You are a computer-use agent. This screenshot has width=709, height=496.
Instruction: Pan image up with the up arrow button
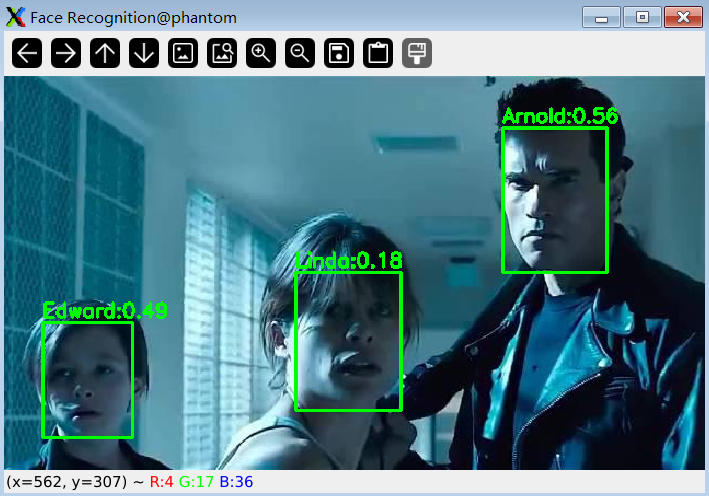(105, 53)
